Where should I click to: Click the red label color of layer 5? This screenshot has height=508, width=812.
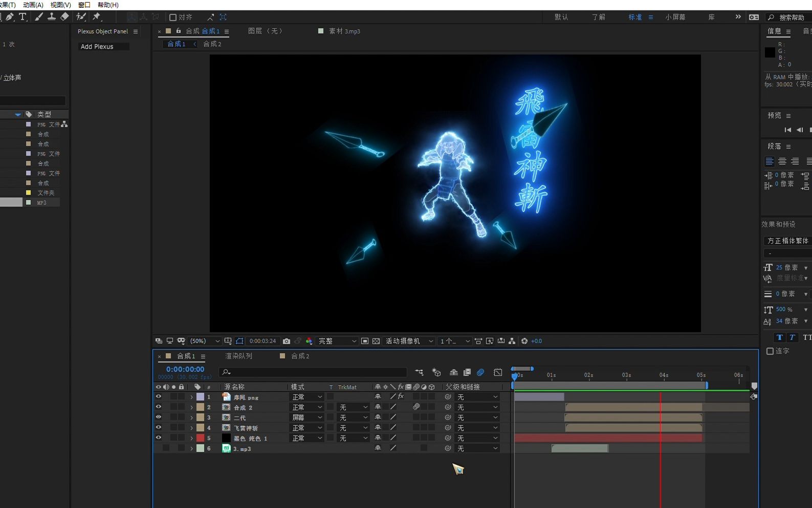(200, 438)
